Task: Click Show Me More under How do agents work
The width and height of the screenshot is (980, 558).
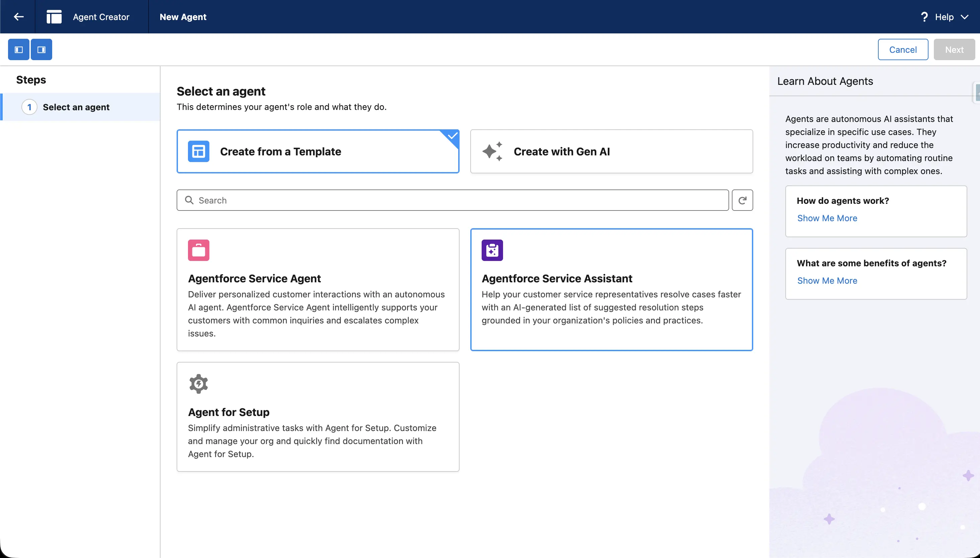Action: (x=826, y=218)
